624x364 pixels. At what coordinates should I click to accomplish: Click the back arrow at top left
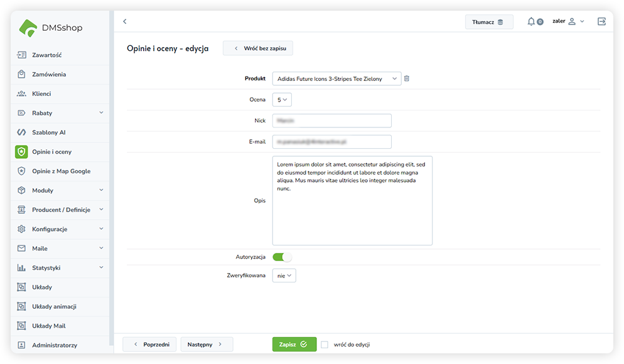125,21
